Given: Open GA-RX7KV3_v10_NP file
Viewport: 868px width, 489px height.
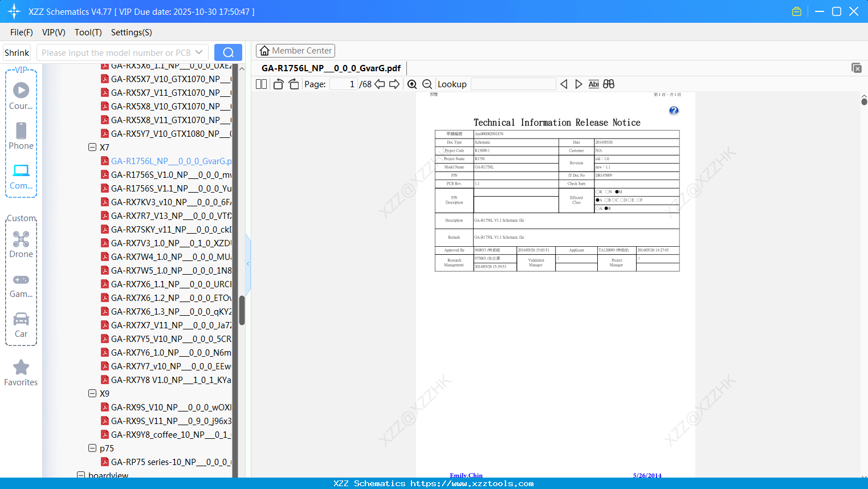Looking at the screenshot, I should tap(166, 202).
